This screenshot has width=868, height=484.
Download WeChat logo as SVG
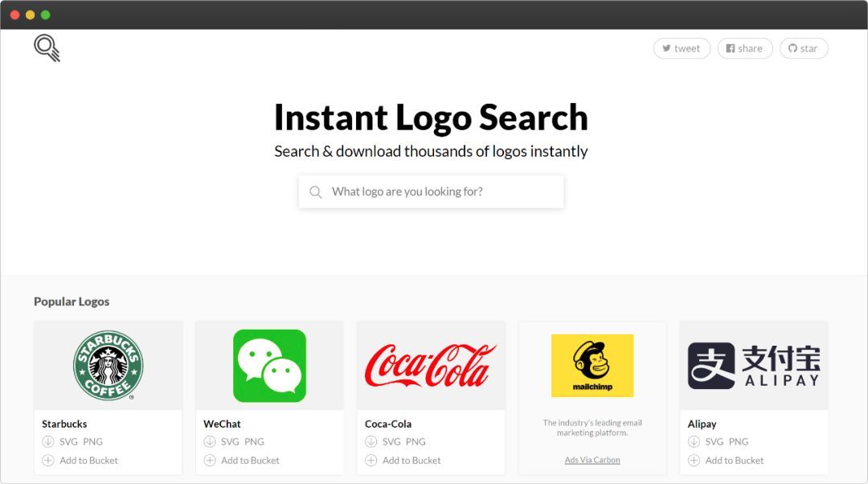pos(230,441)
